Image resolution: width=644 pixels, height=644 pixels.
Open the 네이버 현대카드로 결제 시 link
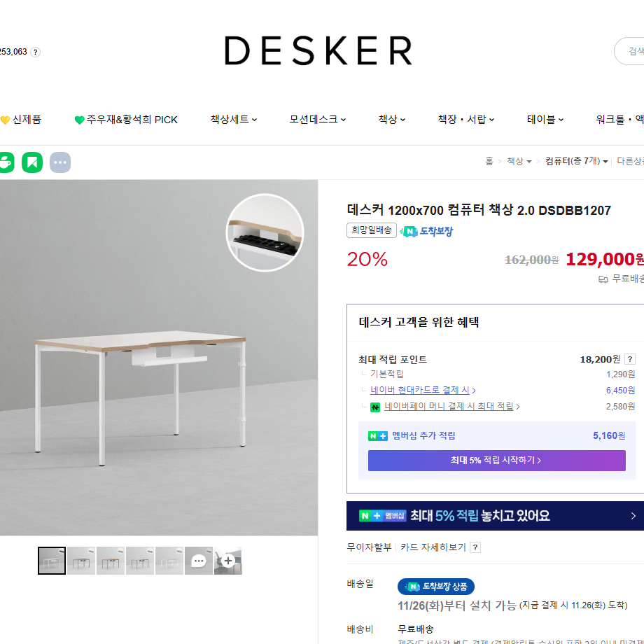tap(423, 390)
